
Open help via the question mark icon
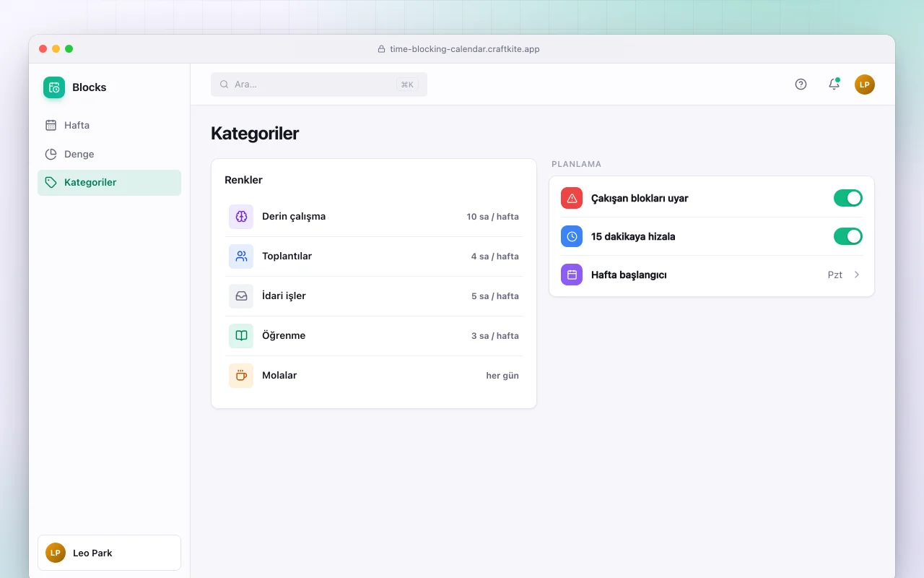click(x=801, y=84)
